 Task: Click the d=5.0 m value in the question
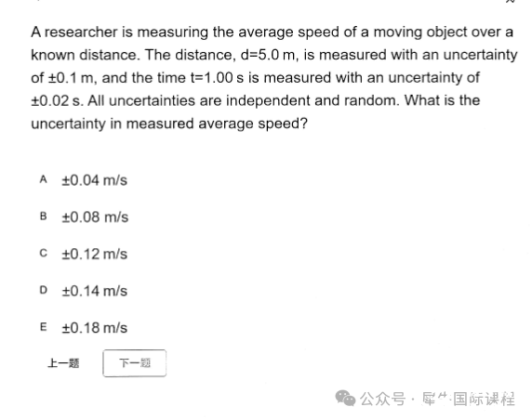(x=268, y=55)
